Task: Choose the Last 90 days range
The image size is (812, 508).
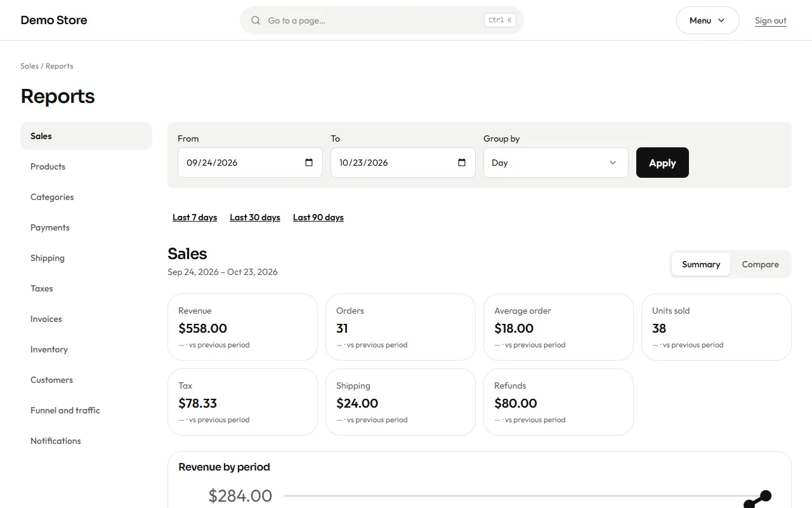Action: [318, 217]
